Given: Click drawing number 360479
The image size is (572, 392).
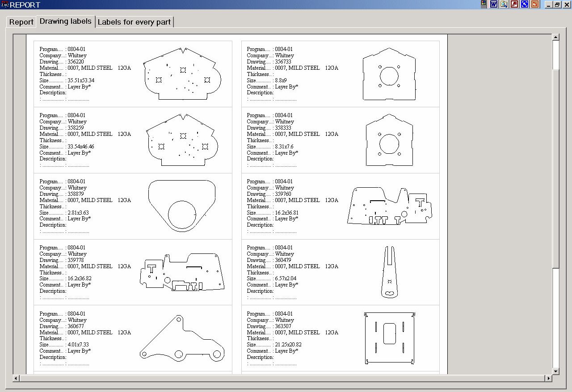Looking at the screenshot, I should [x=283, y=260].
